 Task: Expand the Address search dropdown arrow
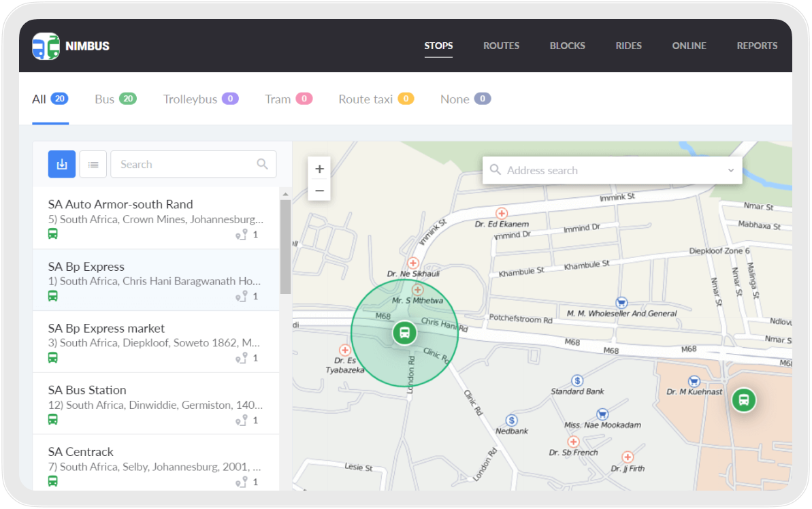[731, 171]
